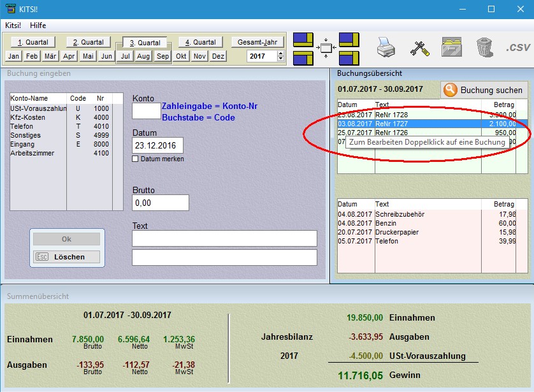Screen dimensions: 534x392
Task: Decrease the year with the down arrow
Action: point(281,59)
